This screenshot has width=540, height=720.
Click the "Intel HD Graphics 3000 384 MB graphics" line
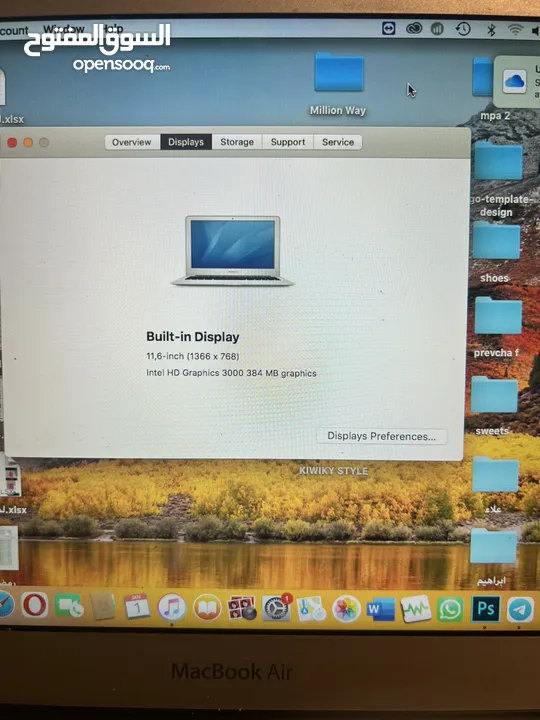tap(231, 373)
